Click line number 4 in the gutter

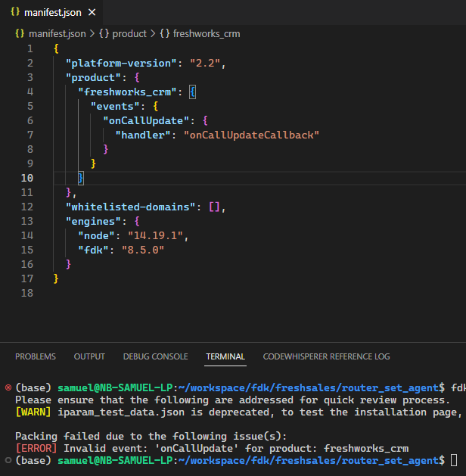tap(30, 92)
